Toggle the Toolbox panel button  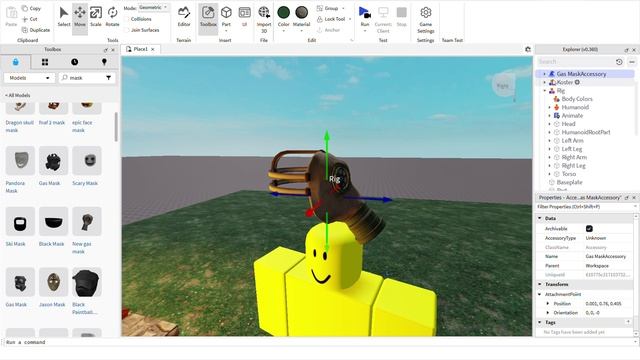[x=208, y=18]
